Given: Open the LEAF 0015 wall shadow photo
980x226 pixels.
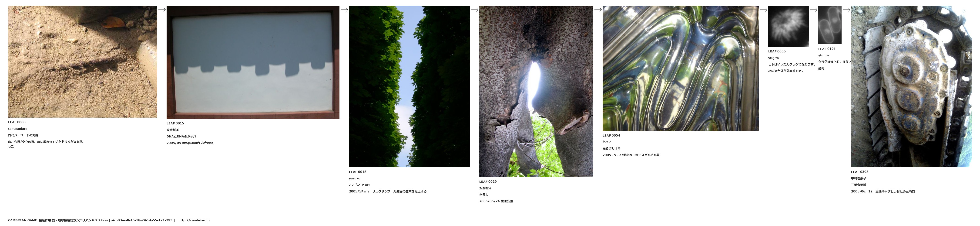Looking at the screenshot, I should pos(253,62).
